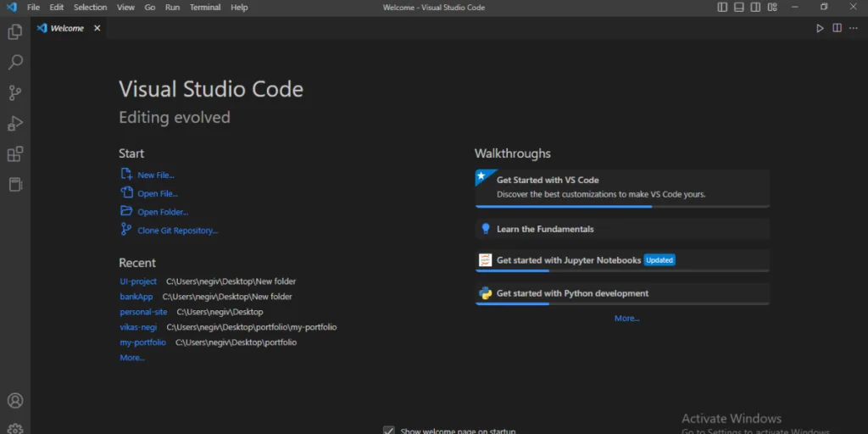Click More... under Recent list
The width and height of the screenshot is (868, 434).
132,358
